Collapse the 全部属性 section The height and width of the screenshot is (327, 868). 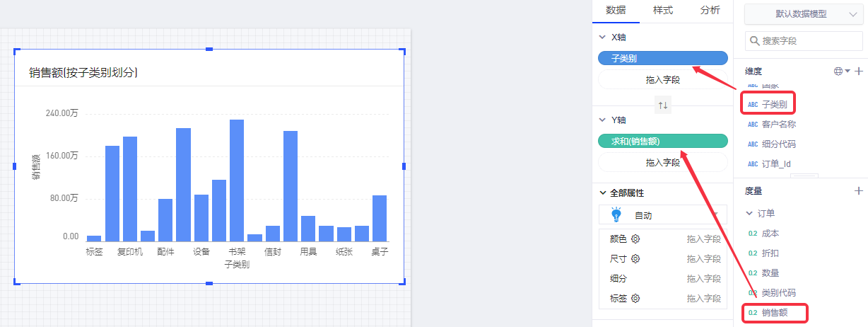pyautogui.click(x=602, y=193)
